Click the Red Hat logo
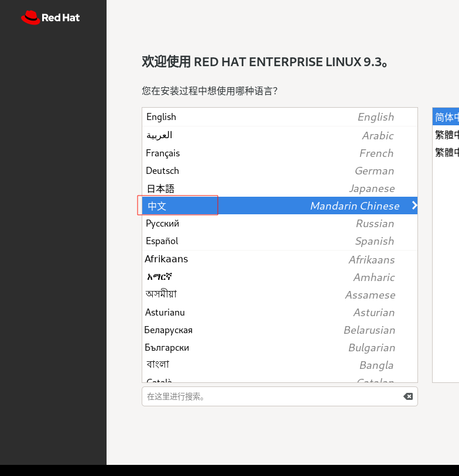The height and width of the screenshot is (476, 459). (x=50, y=18)
